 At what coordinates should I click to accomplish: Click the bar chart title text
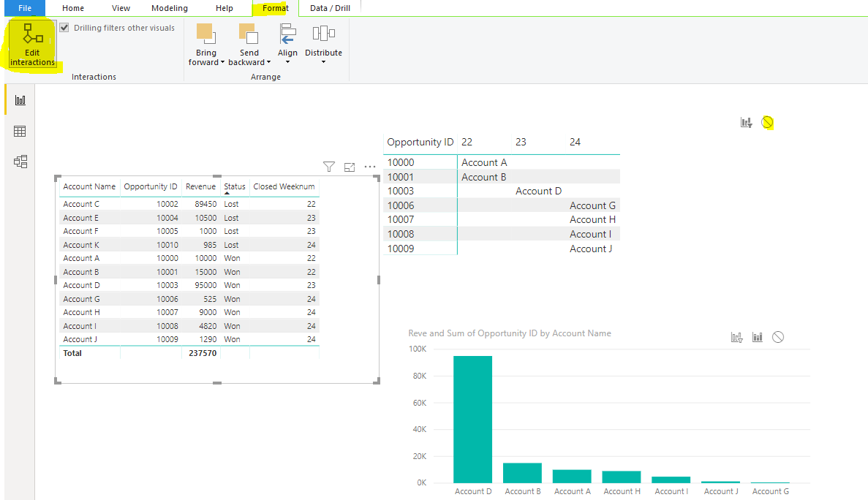tap(509, 333)
